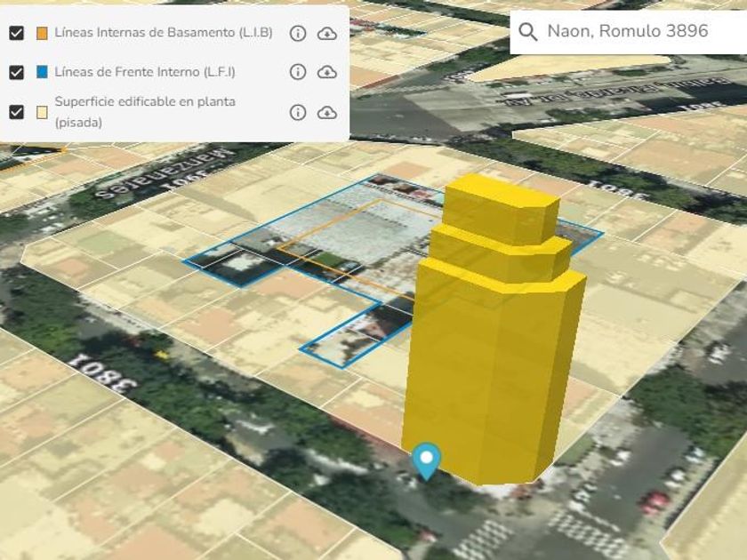747x560 pixels.
Task: View info for Superficie edificable en planta
Action: 298,112
